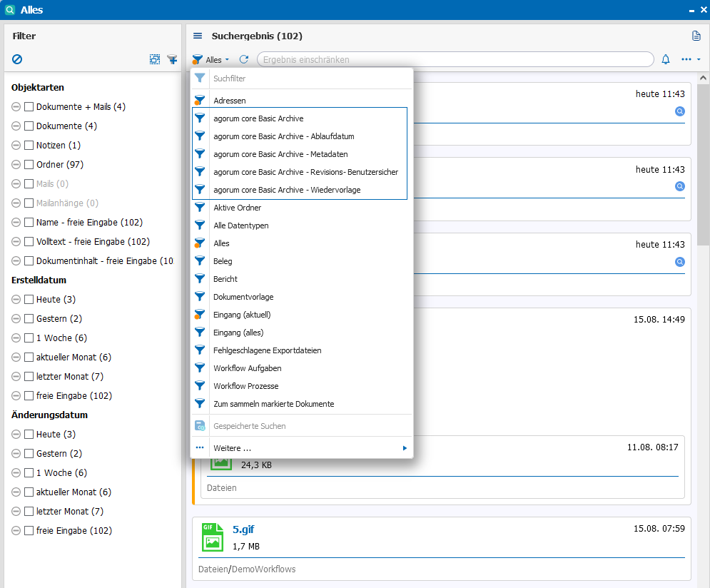This screenshot has width=710, height=588.
Task: Click the minus icon beside Ordner (97)
Action: pyautogui.click(x=16, y=165)
